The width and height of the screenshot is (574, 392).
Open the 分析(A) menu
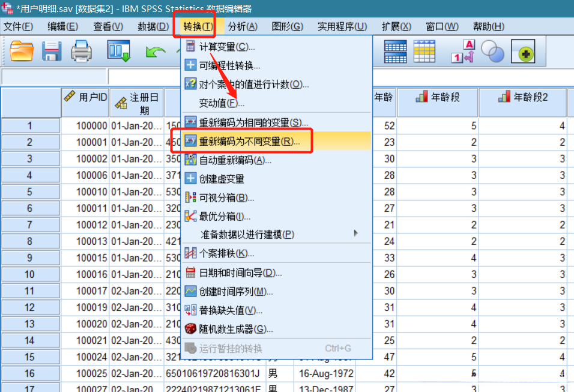[x=243, y=27]
